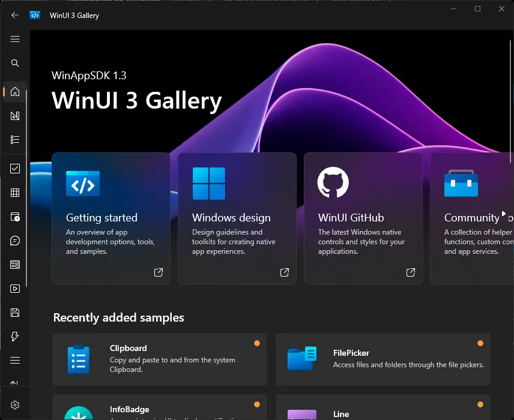Click the Getting started code icon

coord(83,184)
